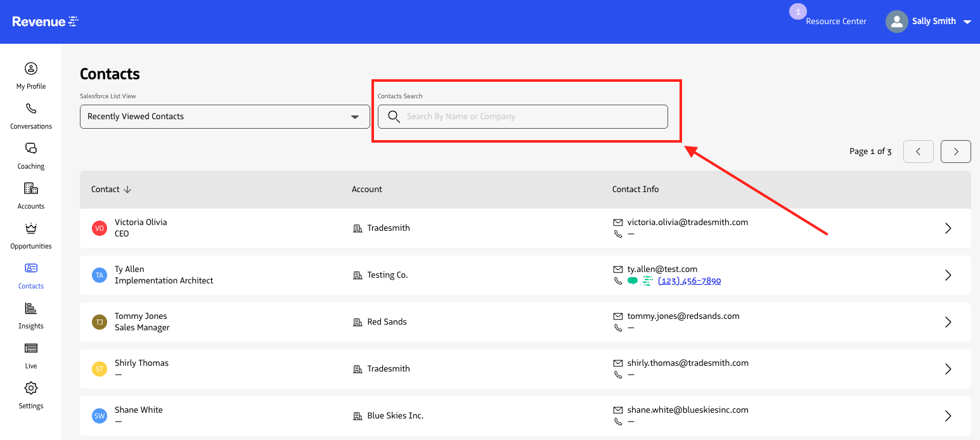The height and width of the screenshot is (440, 980).
Task: Open the Opportunities page
Action: (x=30, y=235)
